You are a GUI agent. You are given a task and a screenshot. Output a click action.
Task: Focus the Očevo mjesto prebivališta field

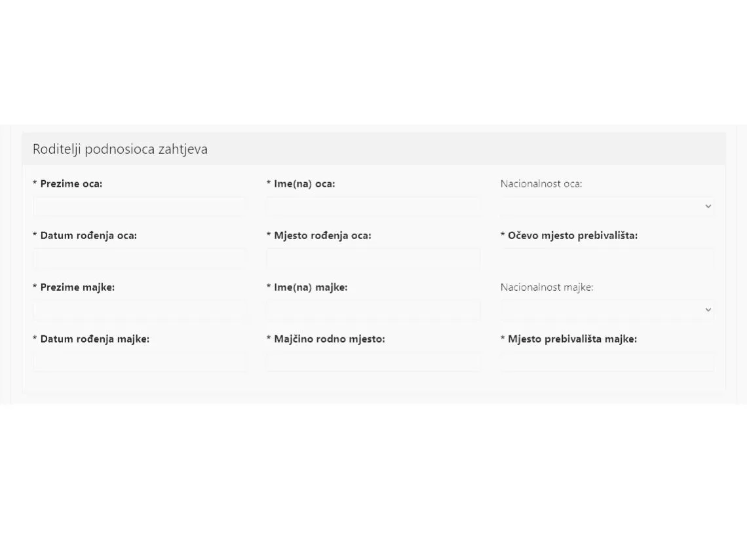point(607,258)
